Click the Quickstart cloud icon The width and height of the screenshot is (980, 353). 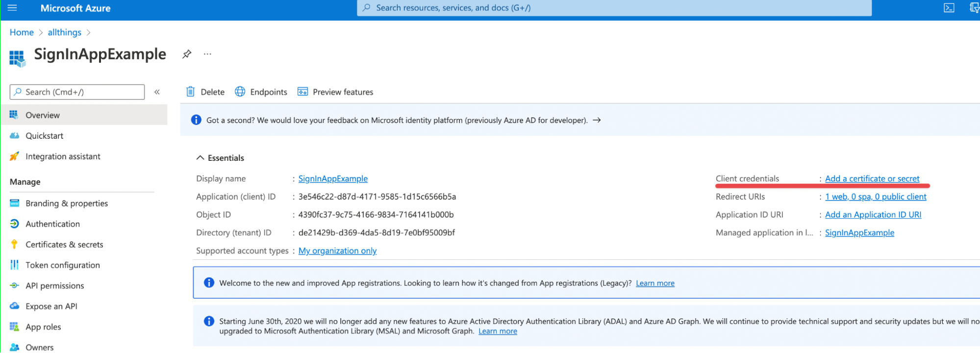[x=15, y=136]
